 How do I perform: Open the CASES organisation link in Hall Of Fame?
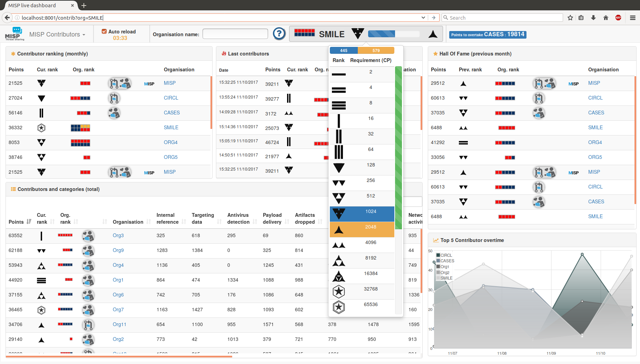(x=596, y=112)
